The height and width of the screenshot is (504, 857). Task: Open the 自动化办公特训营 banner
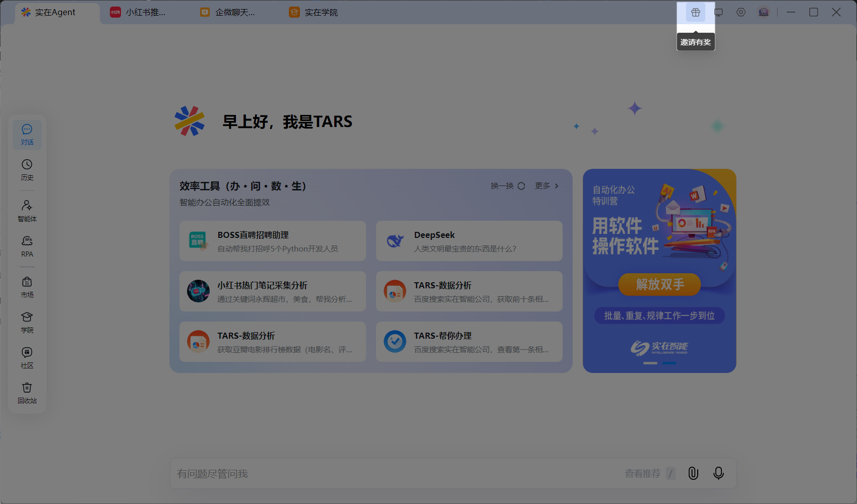tap(659, 271)
